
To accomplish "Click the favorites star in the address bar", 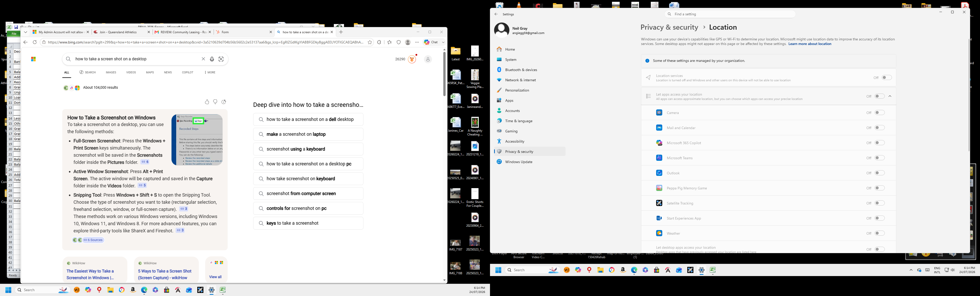I will (370, 42).
